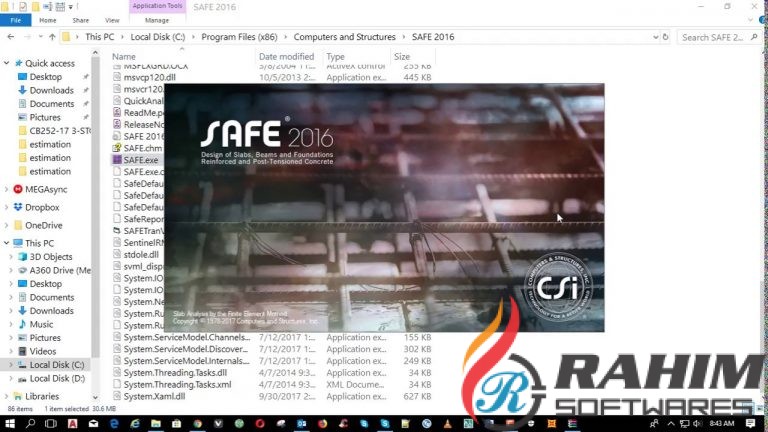The width and height of the screenshot is (768, 432).
Task: Go back with the Back arrow
Action: pyautogui.click(x=11, y=37)
